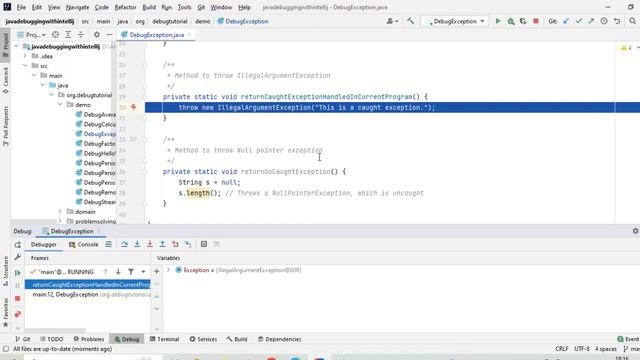This screenshot has width=640, height=360.
Task: Collapse the src folder
Action: click(25, 66)
